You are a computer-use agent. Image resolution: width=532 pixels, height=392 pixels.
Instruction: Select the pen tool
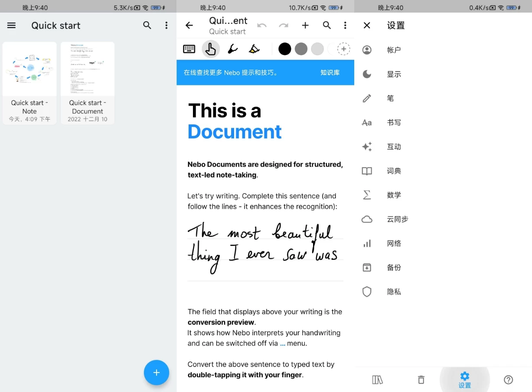pyautogui.click(x=232, y=49)
